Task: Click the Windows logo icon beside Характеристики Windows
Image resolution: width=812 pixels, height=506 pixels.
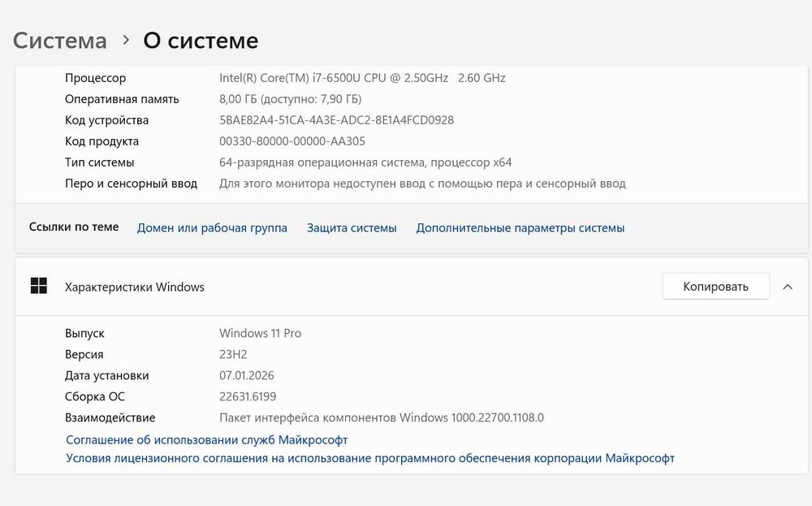Action: pyautogui.click(x=39, y=286)
